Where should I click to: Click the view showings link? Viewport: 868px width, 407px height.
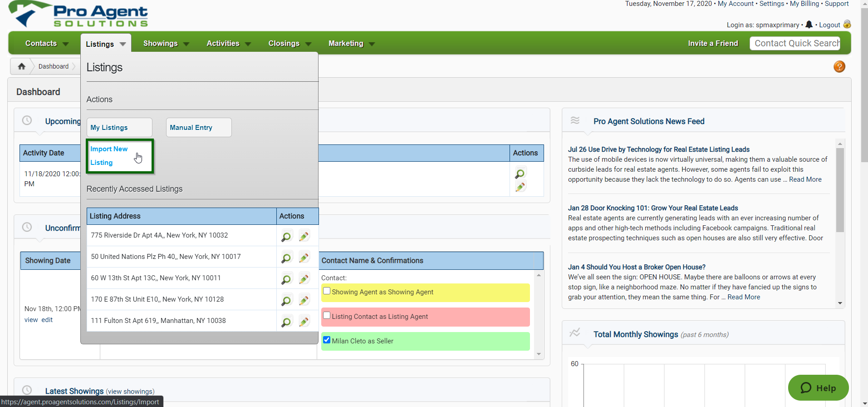(130, 392)
